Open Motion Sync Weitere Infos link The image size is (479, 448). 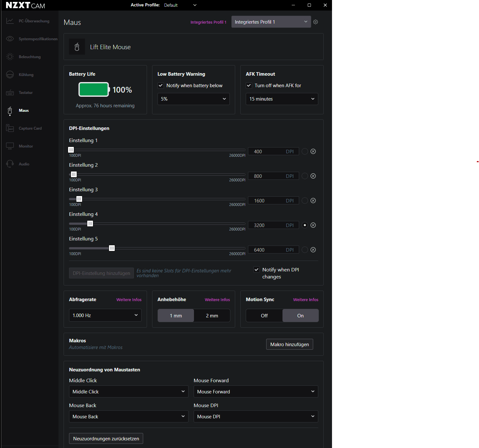(306, 300)
